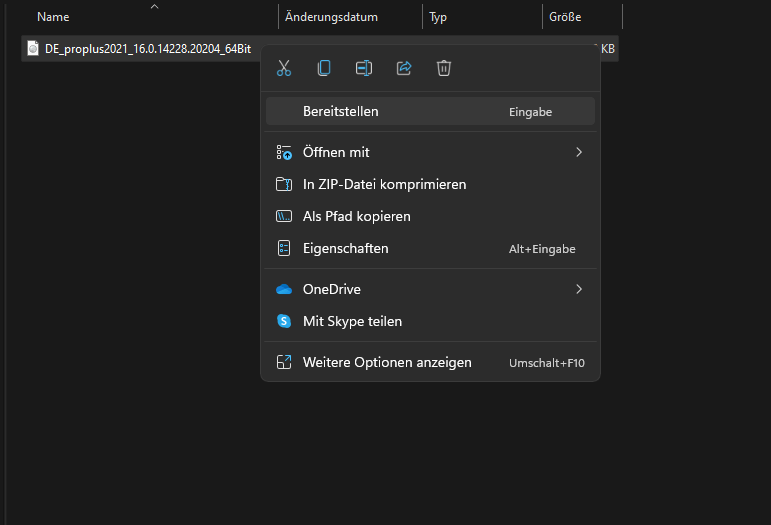This screenshot has height=525, width=771.
Task: Click the Skype icon in the menu
Action: (x=284, y=321)
